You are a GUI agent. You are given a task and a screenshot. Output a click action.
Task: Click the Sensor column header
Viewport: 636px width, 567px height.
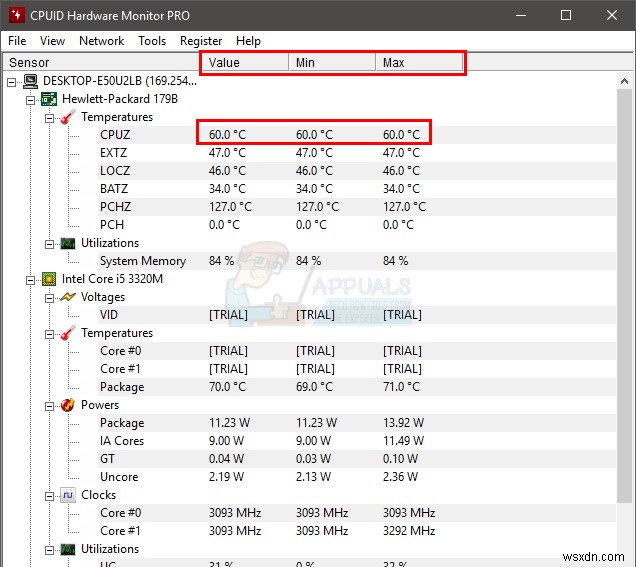[101, 62]
